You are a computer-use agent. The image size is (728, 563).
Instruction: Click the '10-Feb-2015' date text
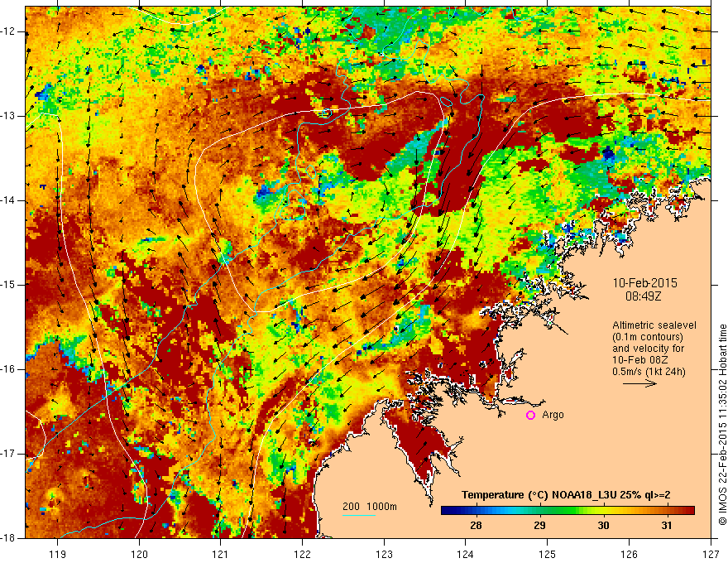(644, 283)
